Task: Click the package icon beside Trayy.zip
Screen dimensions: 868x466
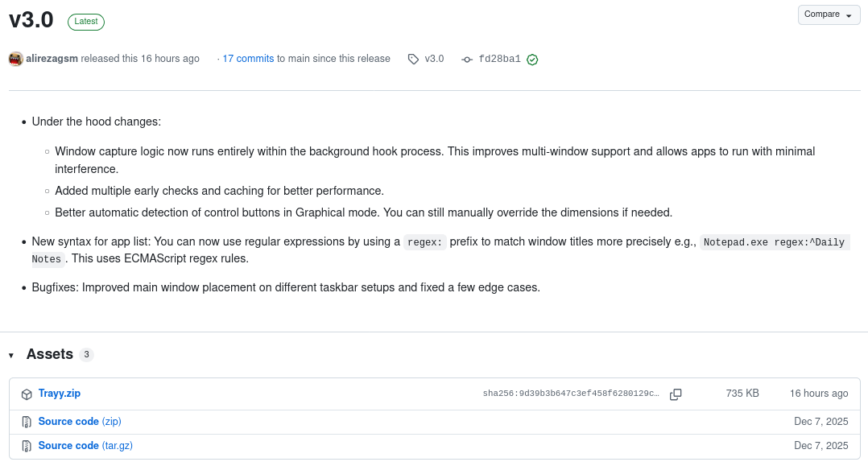Action: (x=27, y=394)
